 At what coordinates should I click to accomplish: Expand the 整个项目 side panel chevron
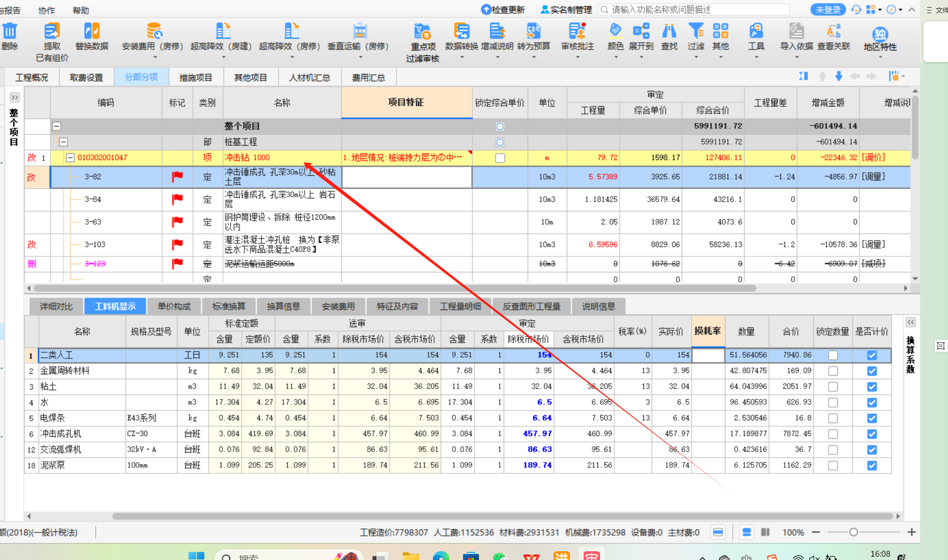(x=15, y=98)
